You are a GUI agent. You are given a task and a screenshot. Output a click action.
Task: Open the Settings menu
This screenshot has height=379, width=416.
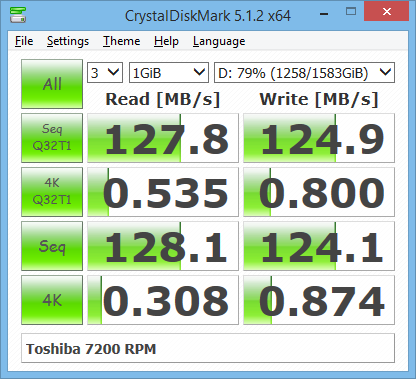[68, 41]
